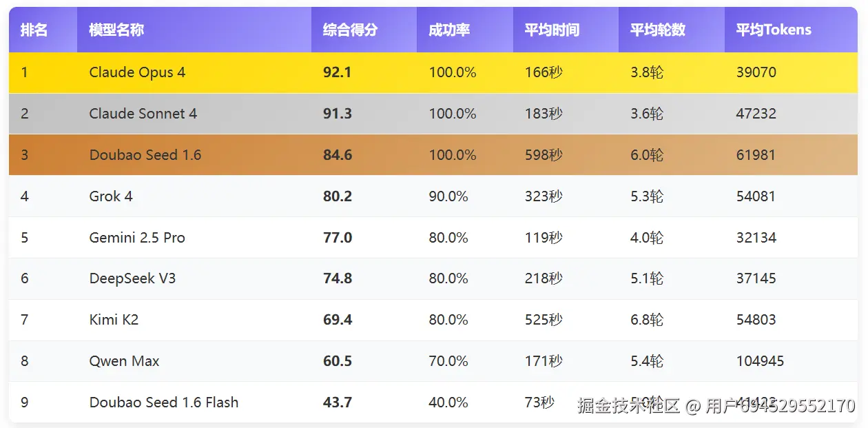This screenshot has height=428, width=868.
Task: Click the 平均轮数 column header
Action: coord(658,30)
